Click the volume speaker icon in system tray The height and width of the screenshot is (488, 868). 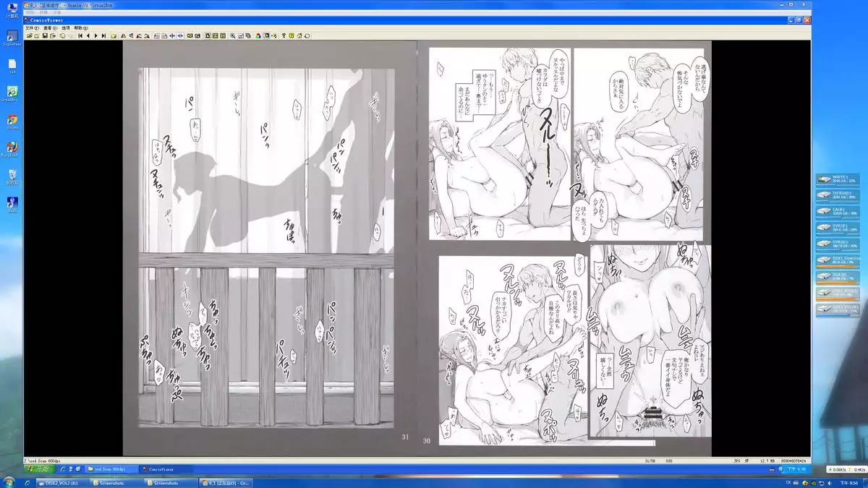(x=830, y=482)
